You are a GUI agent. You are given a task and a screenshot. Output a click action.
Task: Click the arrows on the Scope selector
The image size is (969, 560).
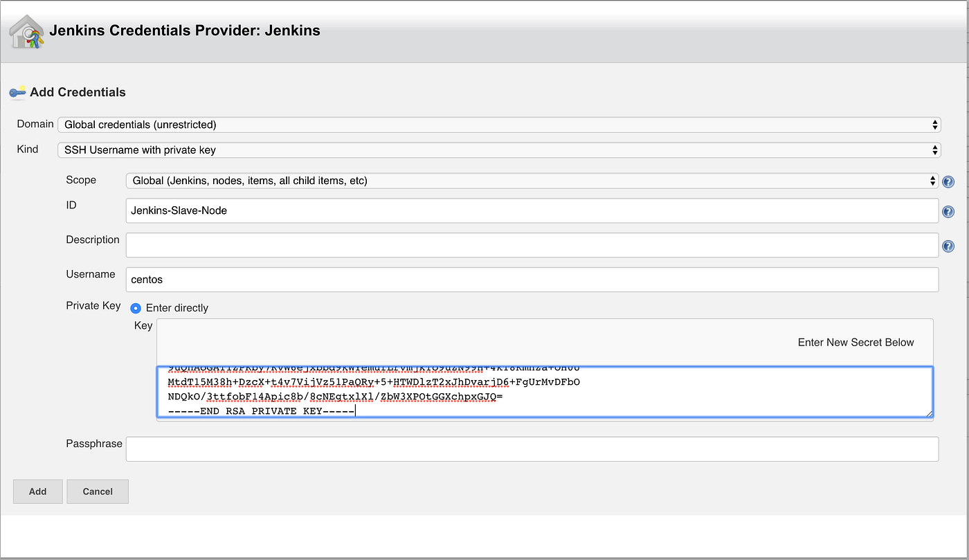[933, 181]
